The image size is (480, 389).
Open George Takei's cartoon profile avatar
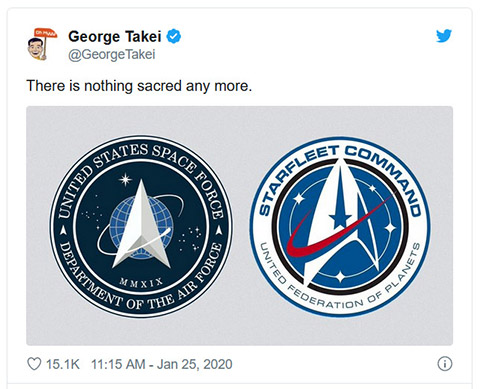[x=42, y=45]
